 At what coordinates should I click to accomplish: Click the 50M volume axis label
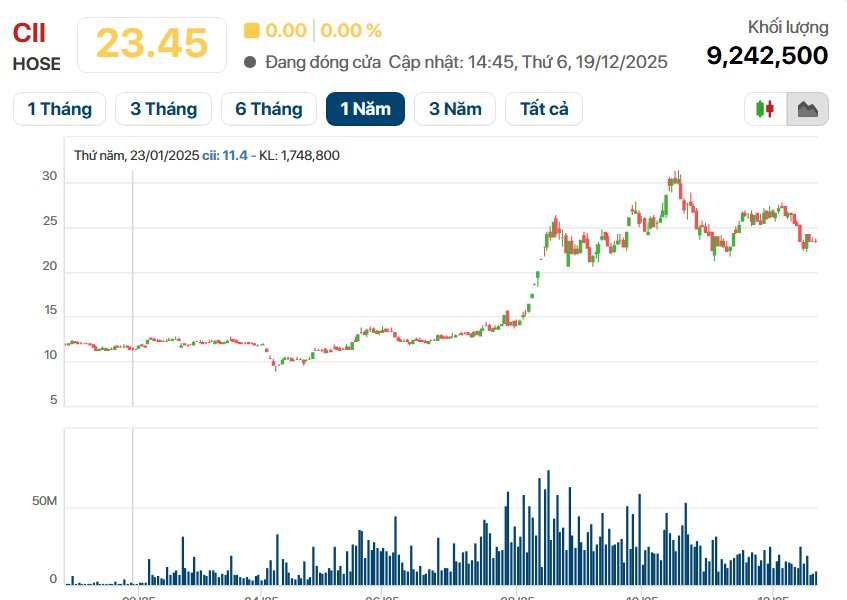click(45, 500)
